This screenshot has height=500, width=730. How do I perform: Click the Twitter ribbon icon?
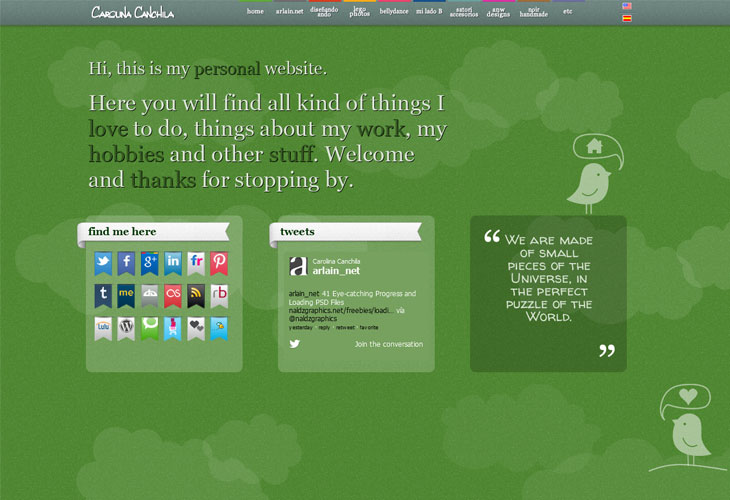click(x=103, y=263)
